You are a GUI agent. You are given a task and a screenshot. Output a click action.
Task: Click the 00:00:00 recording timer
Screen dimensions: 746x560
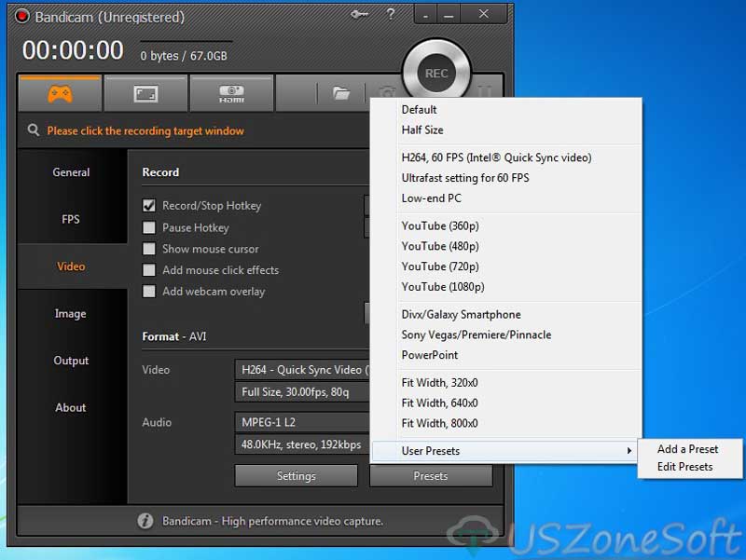73,50
